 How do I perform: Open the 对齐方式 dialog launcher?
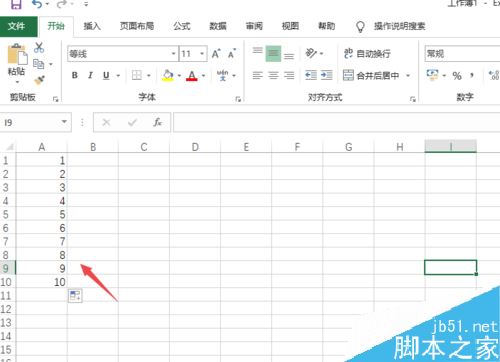pos(413,99)
